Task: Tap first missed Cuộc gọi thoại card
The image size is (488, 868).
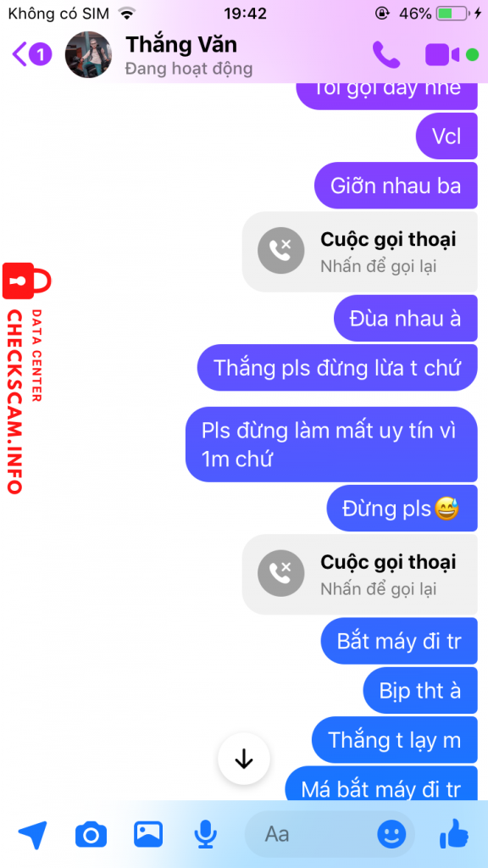Action: [359, 252]
